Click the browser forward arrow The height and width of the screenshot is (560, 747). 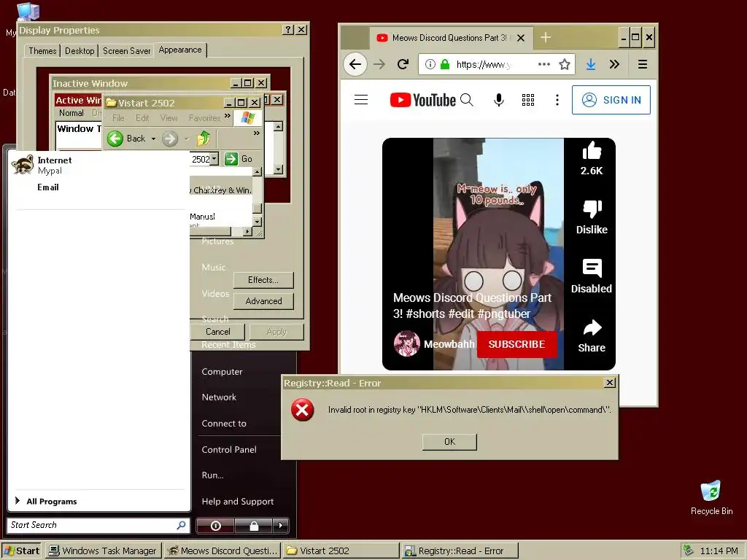(379, 64)
